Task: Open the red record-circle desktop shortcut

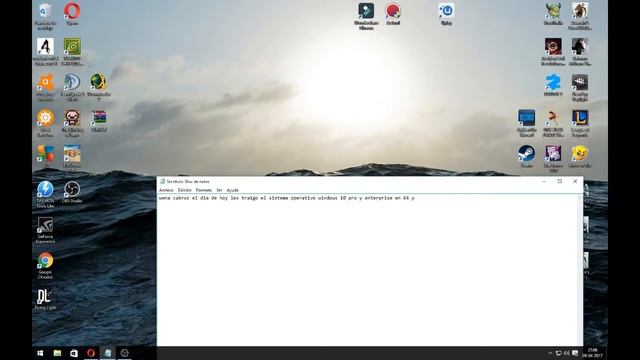Action: 393,14
